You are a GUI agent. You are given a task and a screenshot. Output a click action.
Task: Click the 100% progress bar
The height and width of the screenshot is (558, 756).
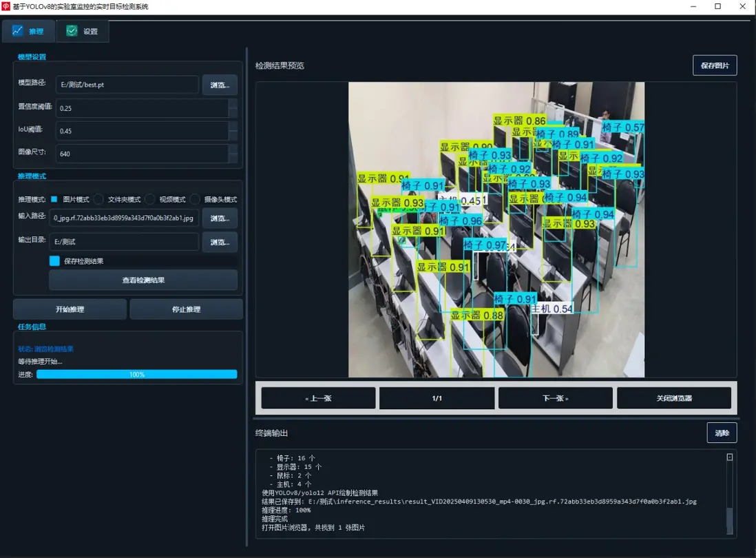pyautogui.click(x=137, y=374)
